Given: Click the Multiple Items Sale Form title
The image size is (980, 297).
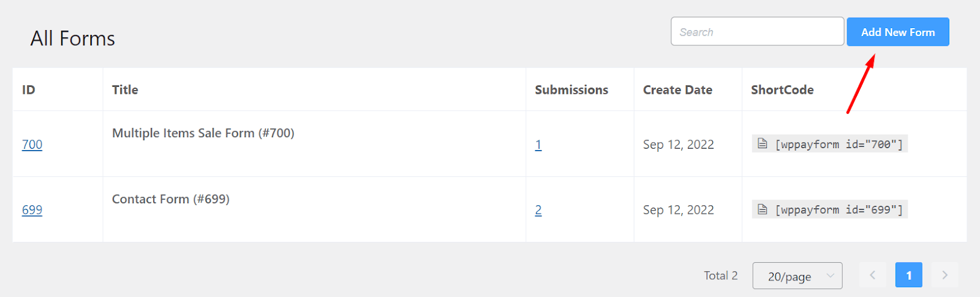Looking at the screenshot, I should point(203,133).
